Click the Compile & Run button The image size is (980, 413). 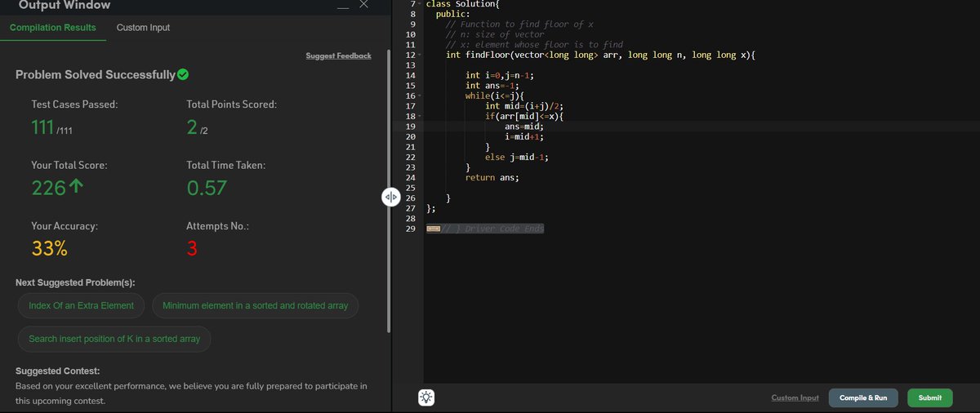coord(863,397)
